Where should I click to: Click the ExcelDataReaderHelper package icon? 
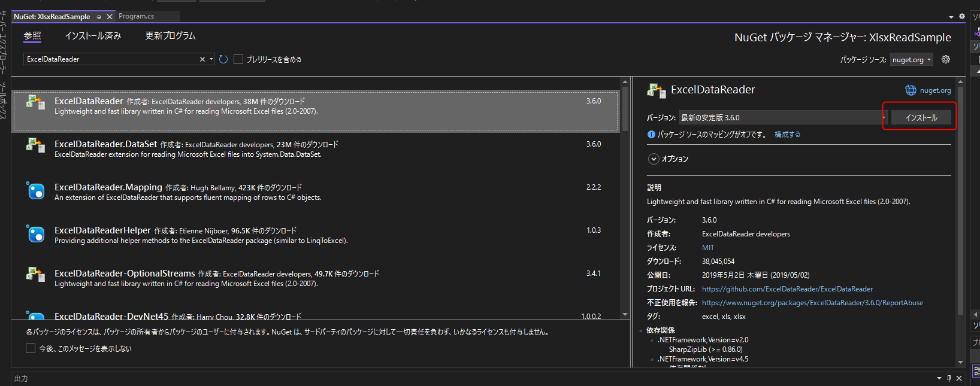pos(35,233)
